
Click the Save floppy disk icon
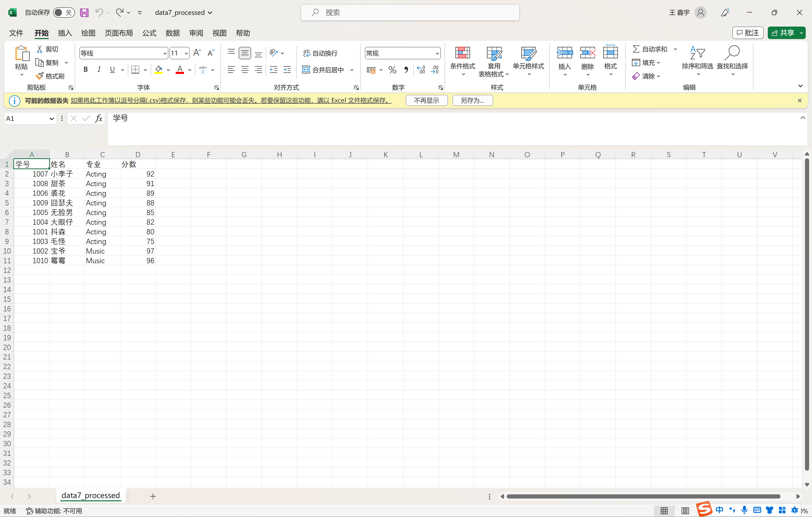(x=84, y=12)
